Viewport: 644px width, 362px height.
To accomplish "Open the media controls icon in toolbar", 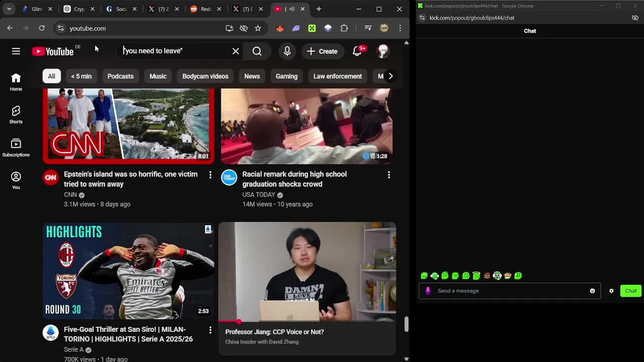I will pyautogui.click(x=368, y=28).
